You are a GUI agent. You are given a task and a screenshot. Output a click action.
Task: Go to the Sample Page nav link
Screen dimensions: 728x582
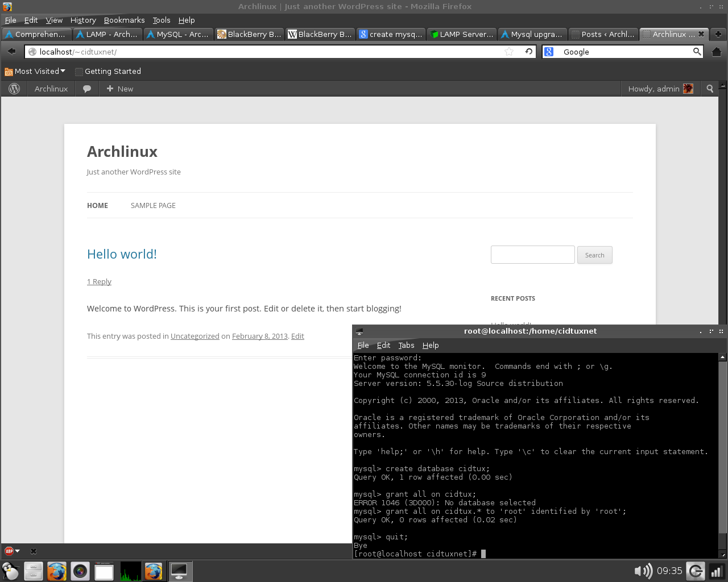(x=153, y=206)
